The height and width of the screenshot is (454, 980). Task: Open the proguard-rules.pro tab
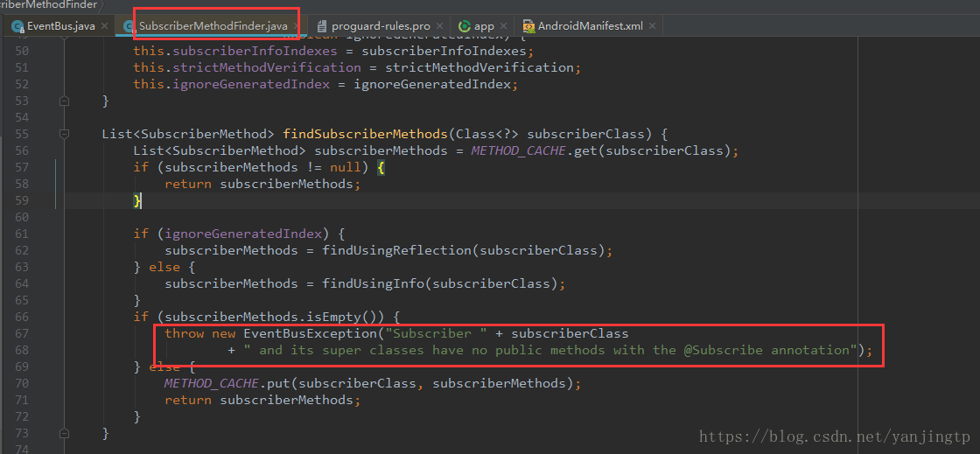(x=381, y=26)
